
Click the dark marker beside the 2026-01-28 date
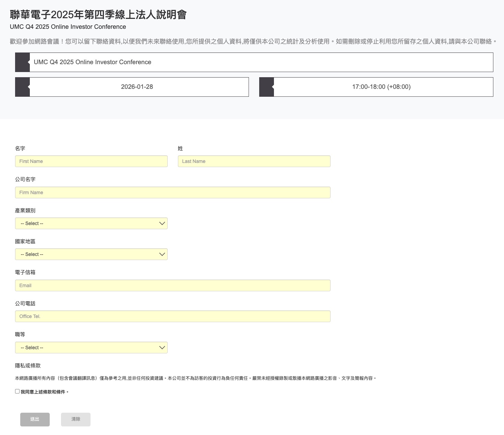pyautogui.click(x=22, y=87)
